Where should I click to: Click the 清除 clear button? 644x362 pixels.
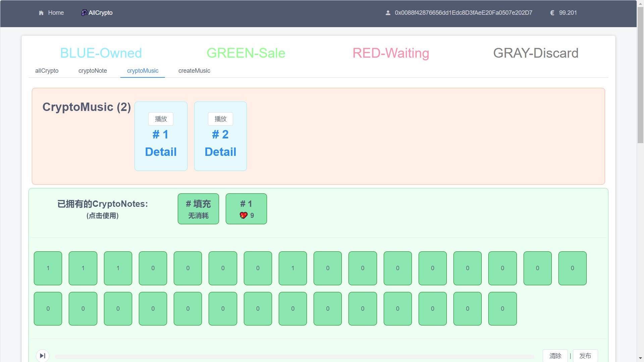555,356
